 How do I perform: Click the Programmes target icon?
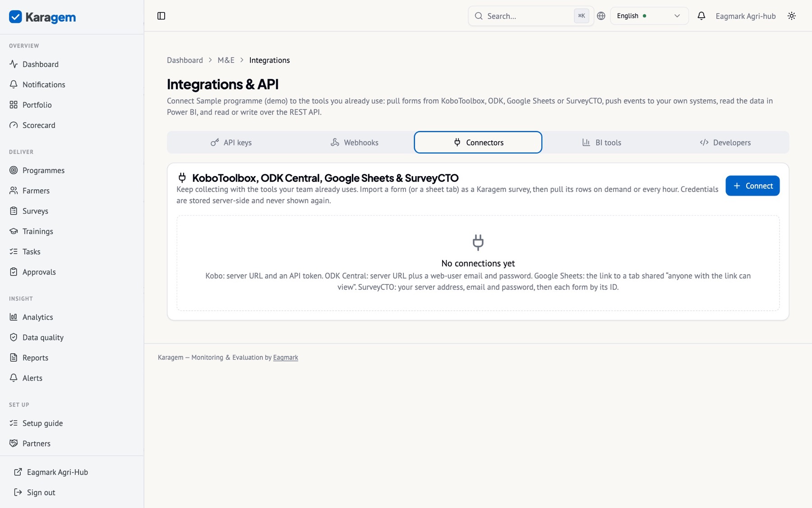[14, 170]
